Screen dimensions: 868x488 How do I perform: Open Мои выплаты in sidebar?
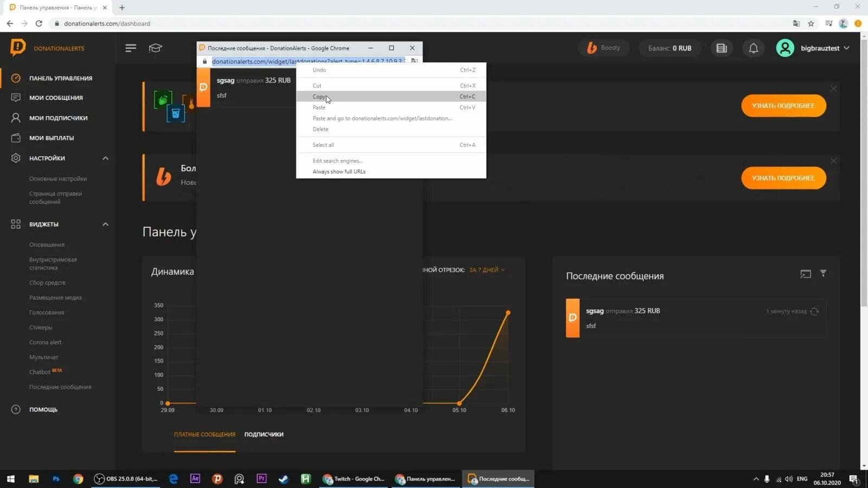coord(51,138)
